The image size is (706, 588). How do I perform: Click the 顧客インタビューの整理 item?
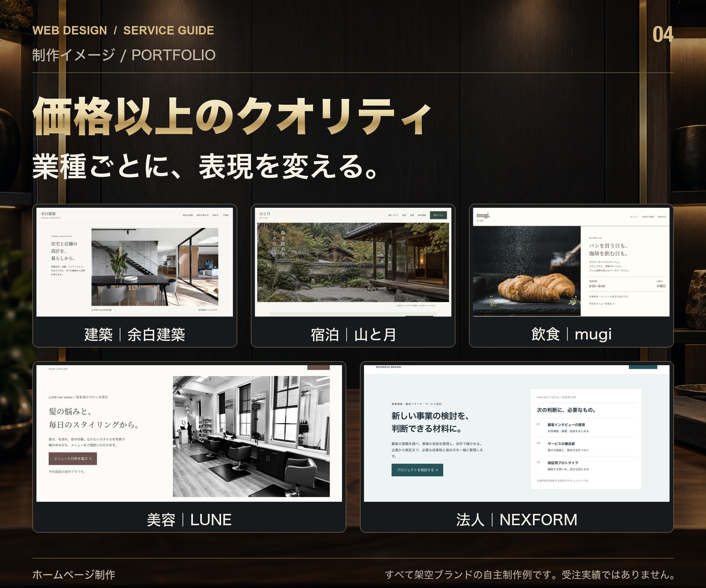click(566, 425)
